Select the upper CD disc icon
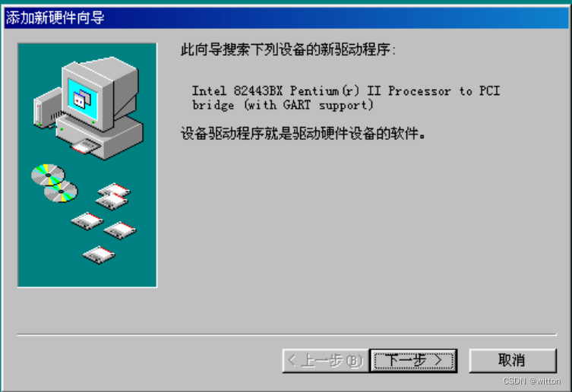 tap(48, 175)
